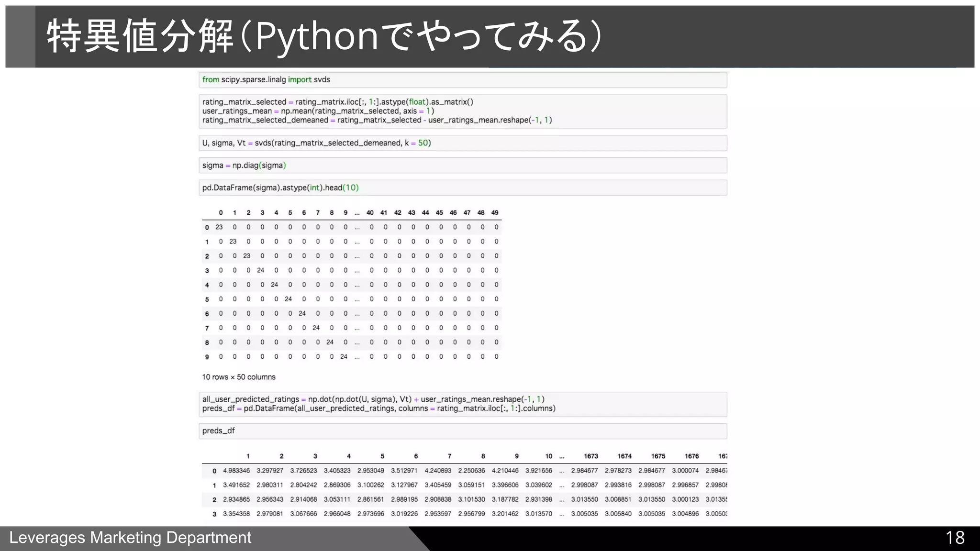Click the value 3.491652 in preds_df
980x551 pixels.
pyautogui.click(x=236, y=485)
